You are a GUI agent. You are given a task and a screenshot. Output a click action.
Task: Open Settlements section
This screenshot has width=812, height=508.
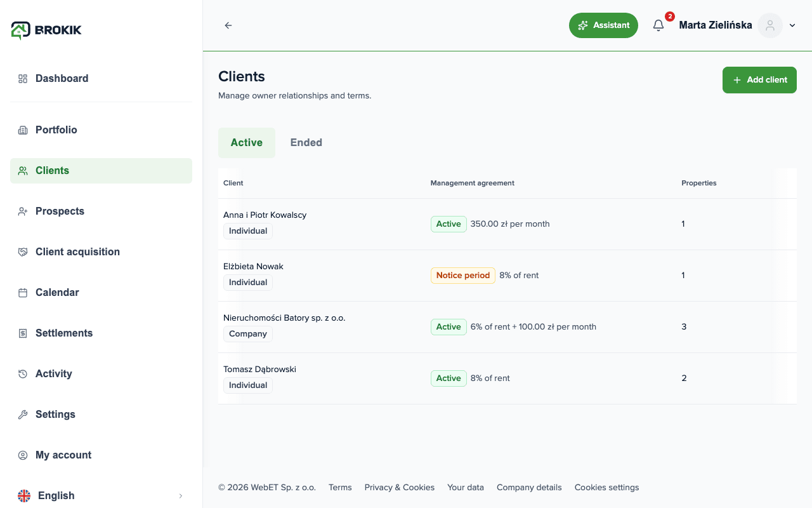[x=101, y=333]
